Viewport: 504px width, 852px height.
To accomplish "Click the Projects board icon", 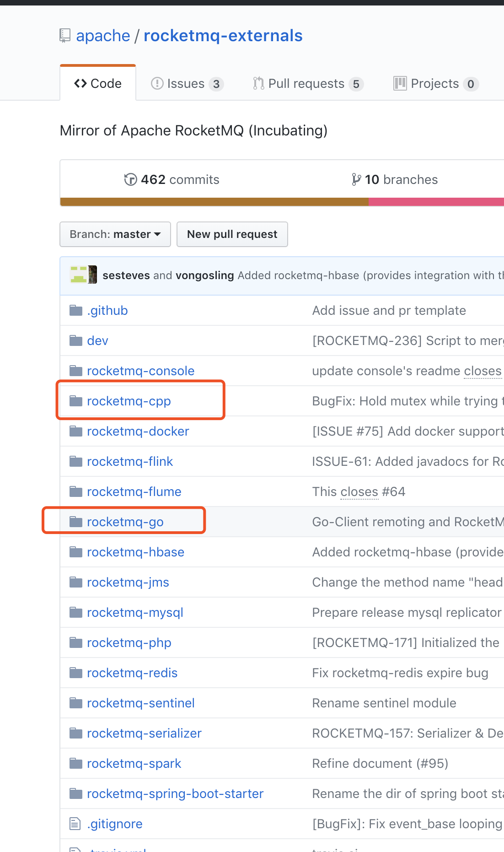I will [x=400, y=83].
